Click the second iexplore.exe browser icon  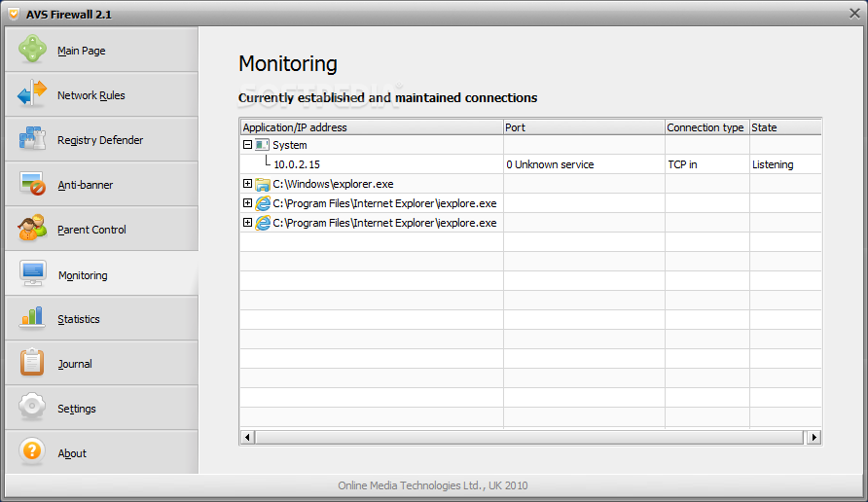pyautogui.click(x=263, y=223)
